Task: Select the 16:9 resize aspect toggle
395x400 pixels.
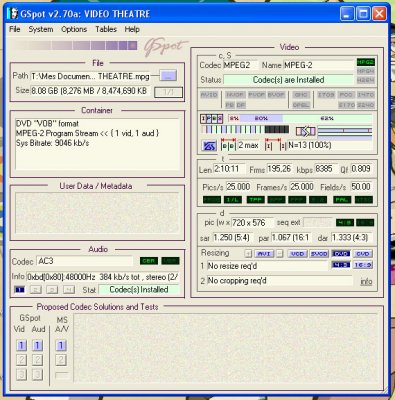Action: (x=363, y=265)
